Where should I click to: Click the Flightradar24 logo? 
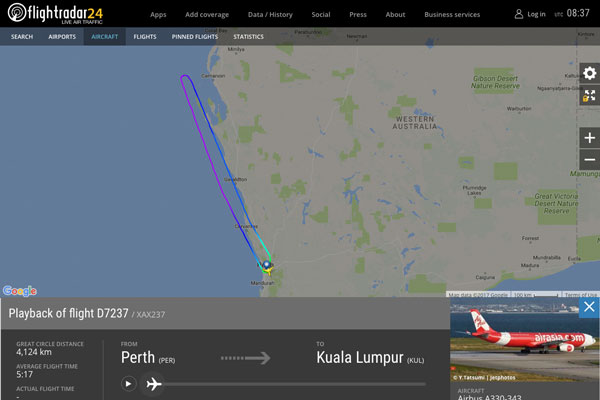tap(55, 13)
